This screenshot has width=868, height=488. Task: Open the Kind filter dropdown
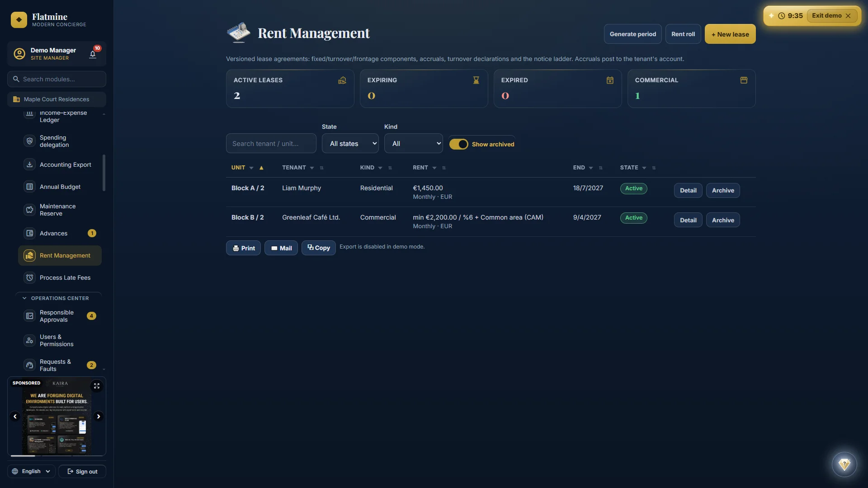coord(414,143)
